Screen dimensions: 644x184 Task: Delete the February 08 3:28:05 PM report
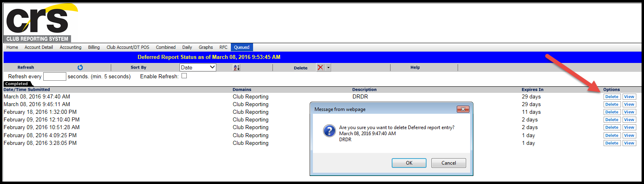point(612,143)
